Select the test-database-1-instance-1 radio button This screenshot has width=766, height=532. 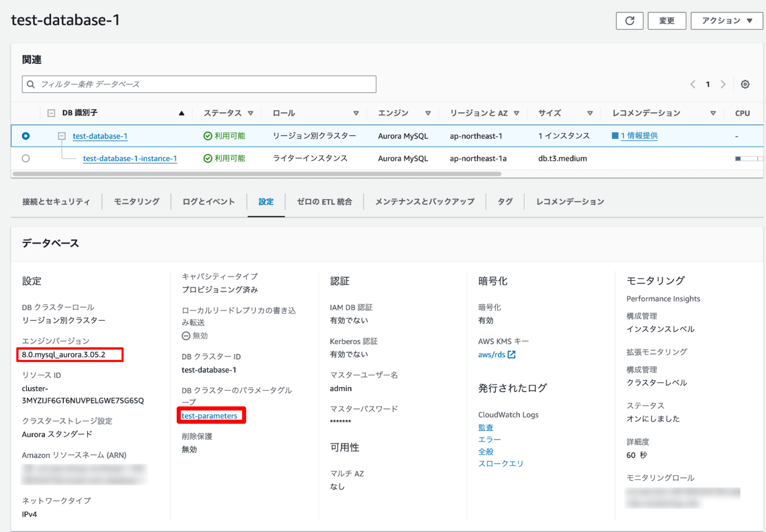pyautogui.click(x=26, y=158)
